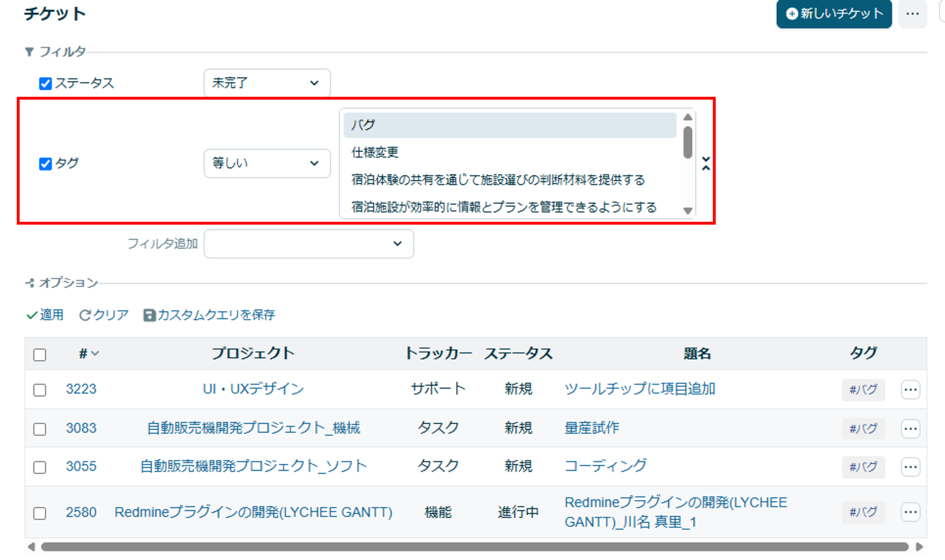Click the tag list scroll down arrow

coord(687,211)
